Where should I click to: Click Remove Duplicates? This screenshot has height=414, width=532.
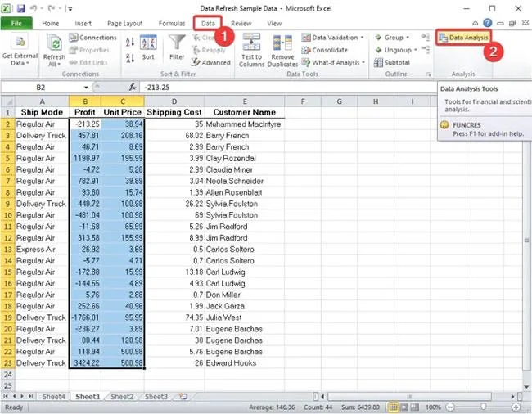coord(282,50)
